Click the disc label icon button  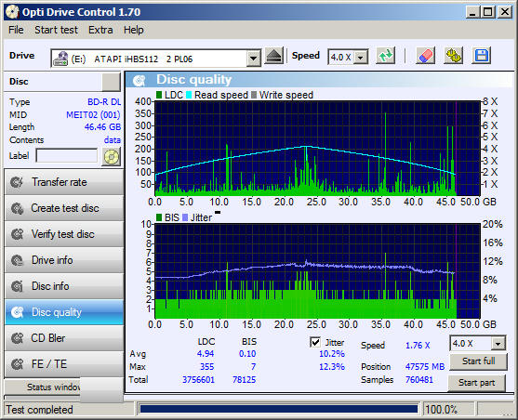point(112,156)
